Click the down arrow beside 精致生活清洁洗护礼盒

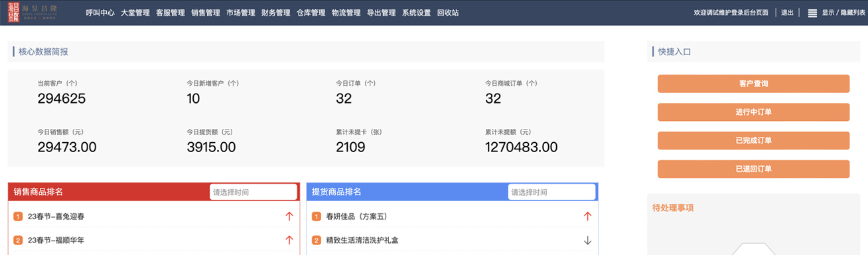point(587,240)
